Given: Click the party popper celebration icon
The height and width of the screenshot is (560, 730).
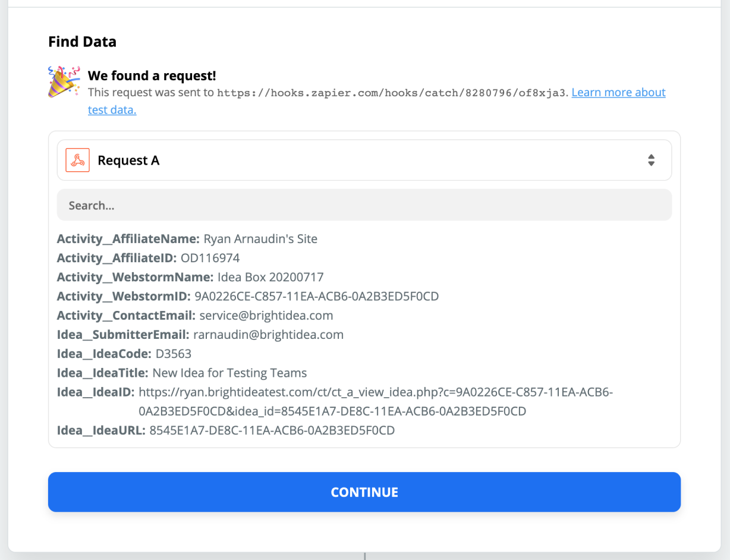Looking at the screenshot, I should [x=64, y=82].
